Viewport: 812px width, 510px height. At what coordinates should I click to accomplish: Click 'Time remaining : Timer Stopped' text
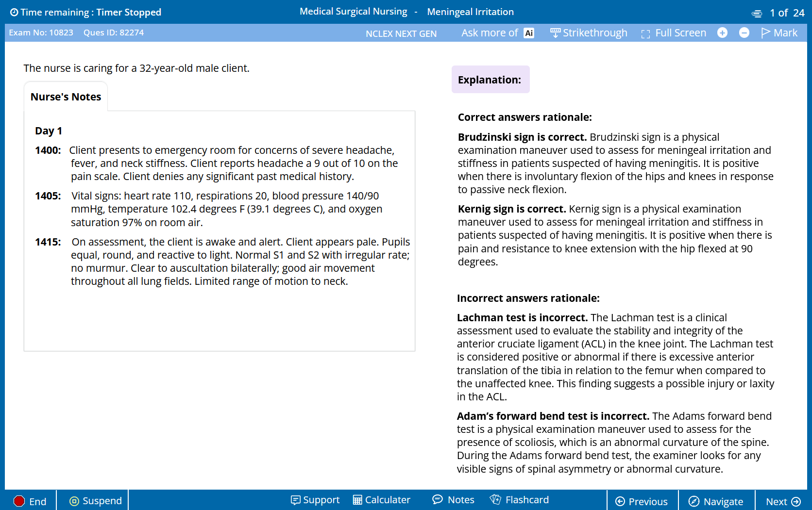(91, 12)
